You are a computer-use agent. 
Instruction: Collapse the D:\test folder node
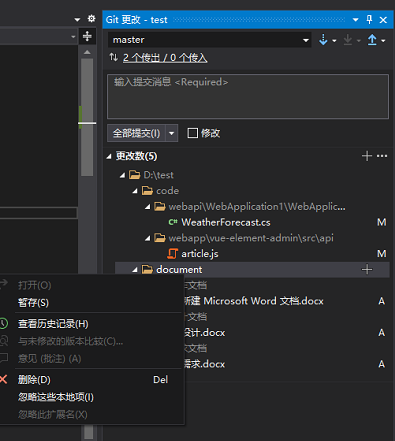coord(122,175)
